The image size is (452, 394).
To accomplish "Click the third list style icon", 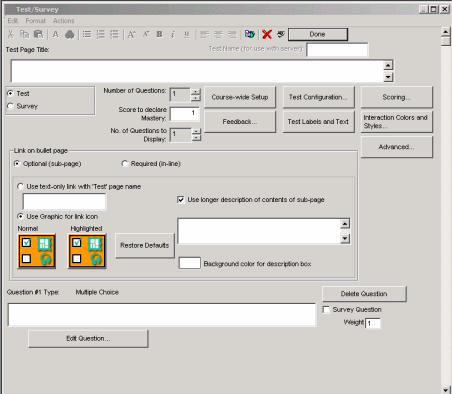I will tap(114, 34).
